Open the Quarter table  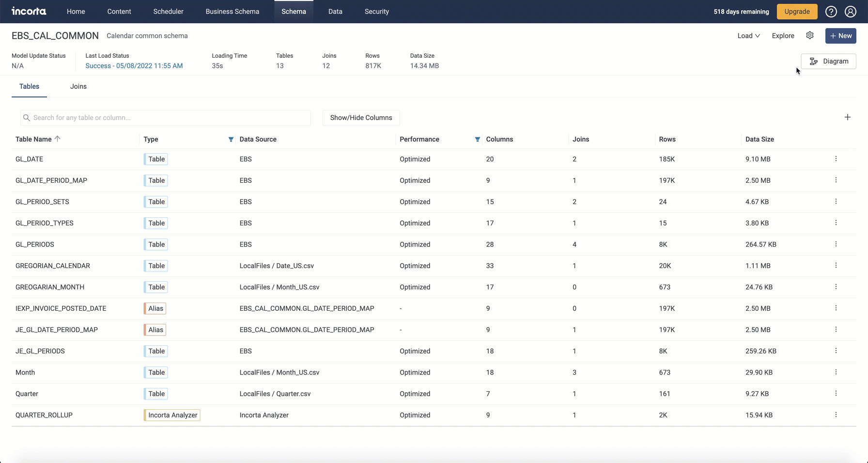(27, 394)
